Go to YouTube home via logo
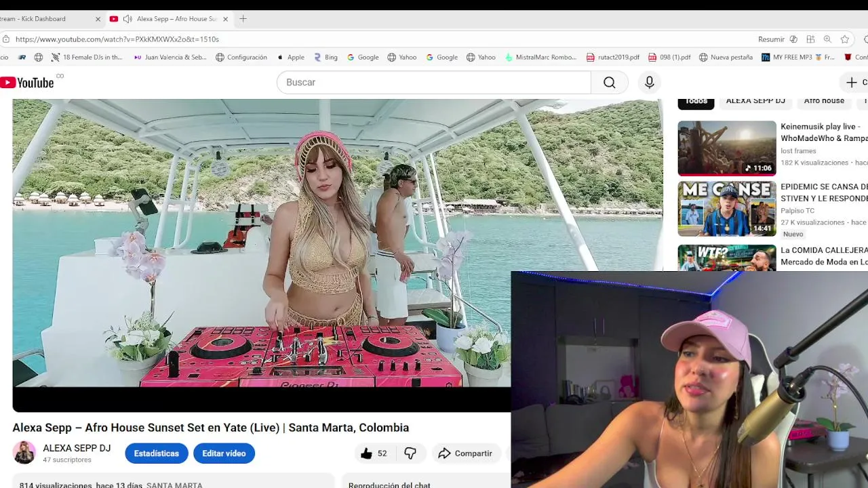Viewport: 868px width, 488px height. tap(27, 82)
